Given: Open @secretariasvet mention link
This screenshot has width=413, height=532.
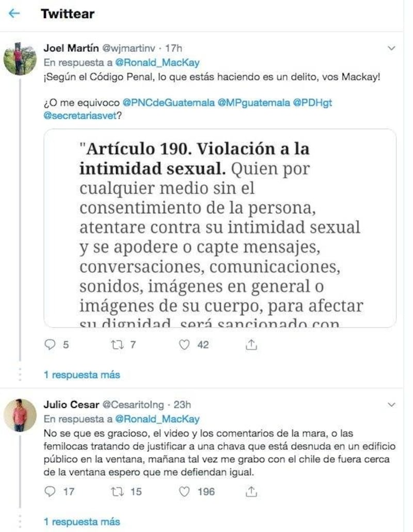Looking at the screenshot, I should point(80,115).
